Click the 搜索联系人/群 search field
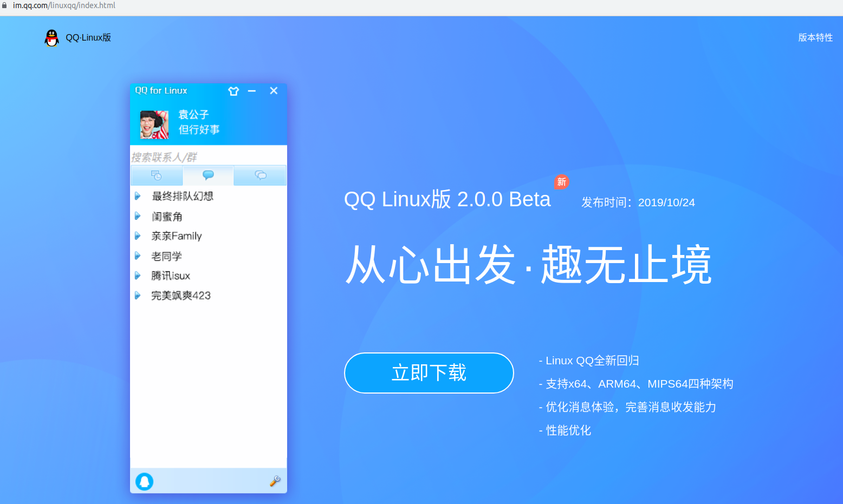 click(x=209, y=157)
